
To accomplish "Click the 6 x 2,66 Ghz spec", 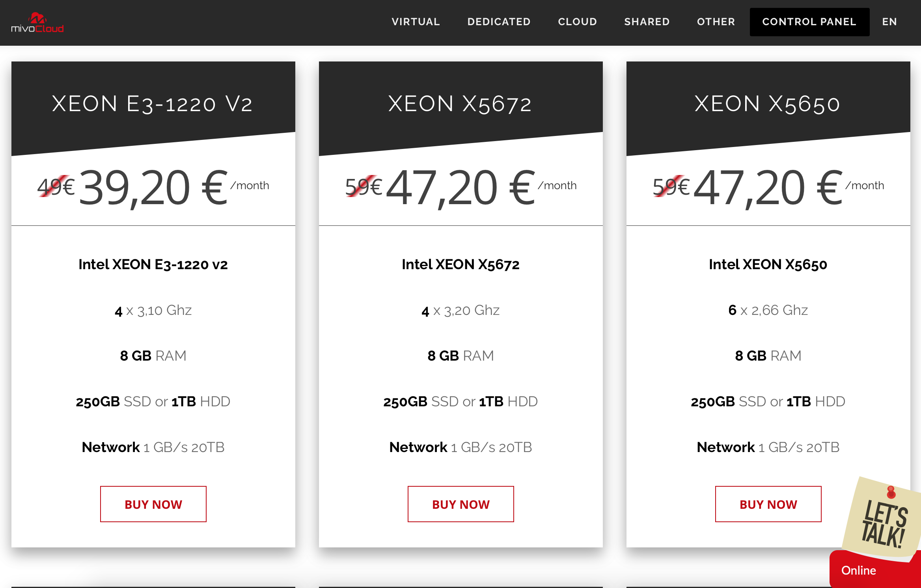I will pos(768,310).
